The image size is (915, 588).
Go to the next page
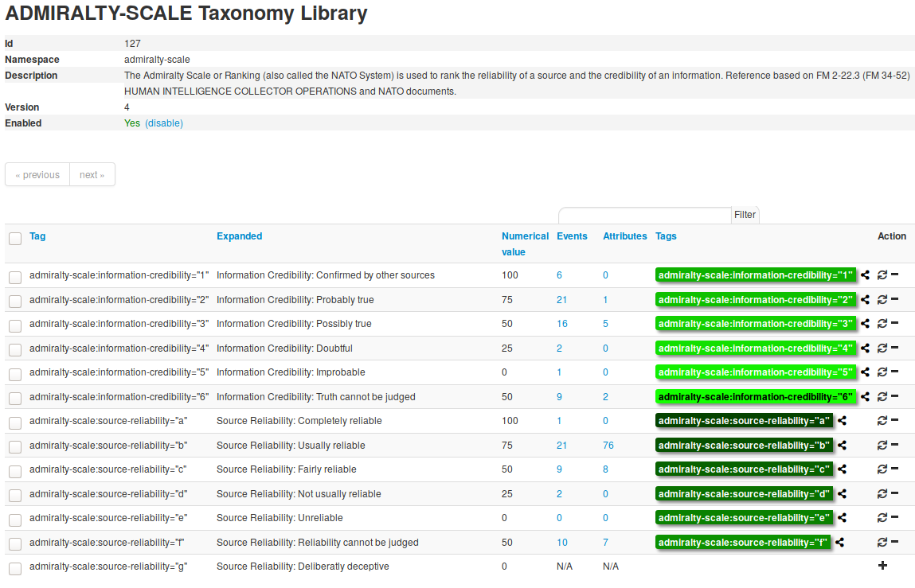tap(92, 174)
